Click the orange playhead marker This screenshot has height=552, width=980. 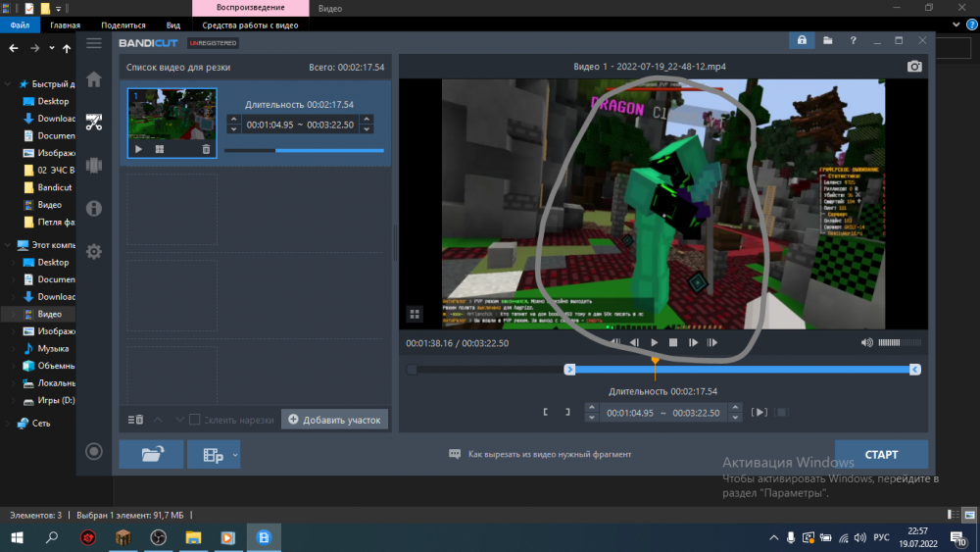pos(655,362)
